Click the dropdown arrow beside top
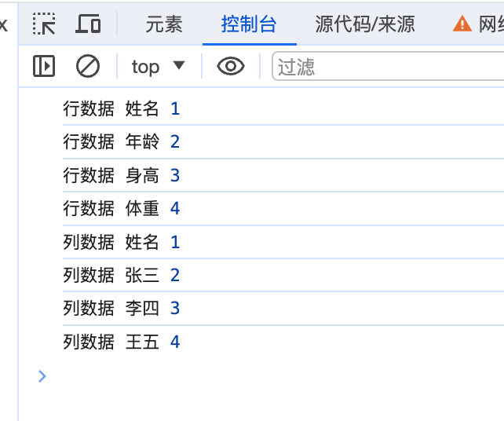The width and height of the screenshot is (504, 421). point(179,65)
